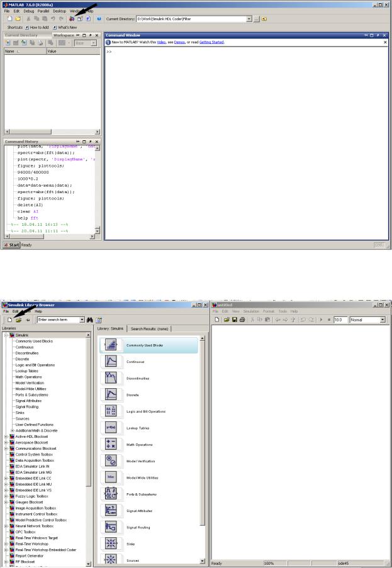The height and width of the screenshot is (568, 392).
Task: Click the Profiler icon in MATLAB toolbar
Action: (x=88, y=19)
